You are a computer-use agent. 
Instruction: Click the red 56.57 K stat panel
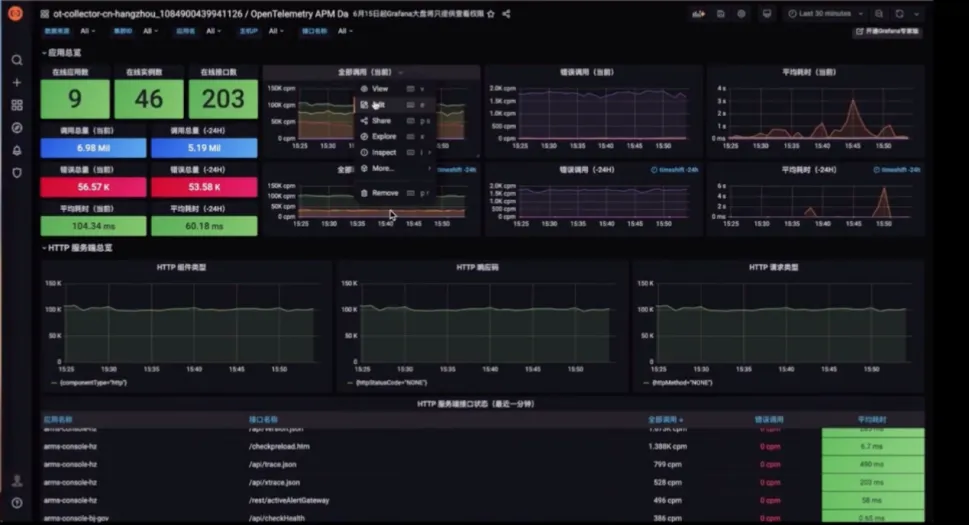pyautogui.click(x=93, y=187)
